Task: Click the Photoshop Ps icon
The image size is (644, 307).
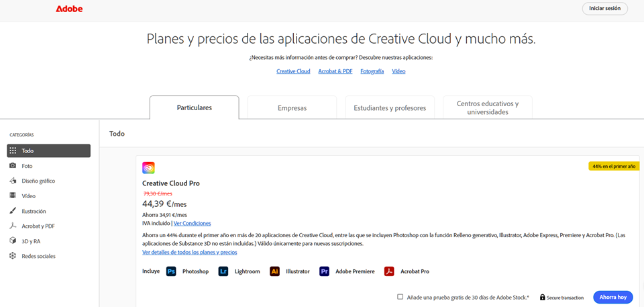Action: click(x=171, y=271)
